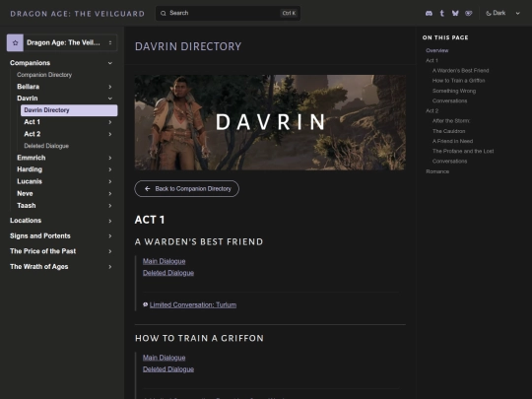Jump to A Friend in Need anchor

(x=452, y=141)
